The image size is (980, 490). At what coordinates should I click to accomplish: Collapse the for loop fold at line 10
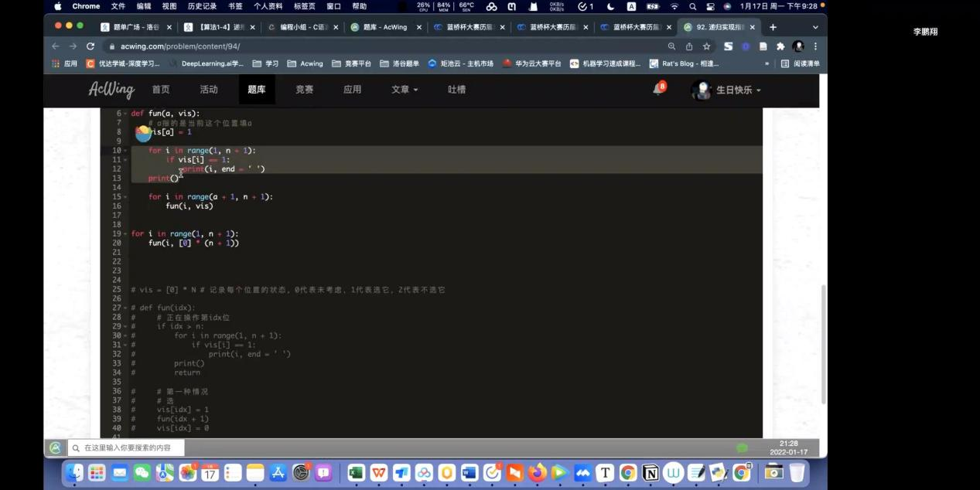pyautogui.click(x=125, y=151)
